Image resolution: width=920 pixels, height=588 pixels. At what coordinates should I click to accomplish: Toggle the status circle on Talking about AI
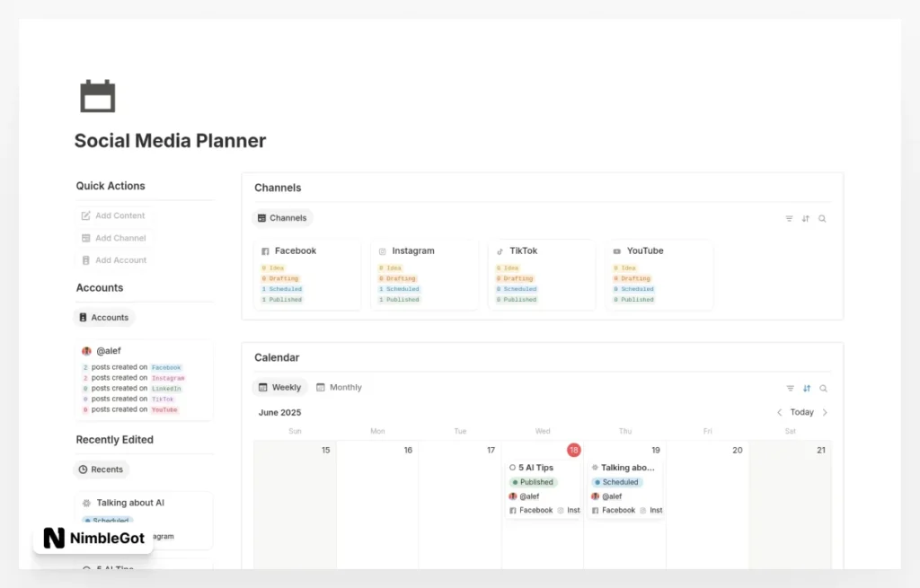tap(594, 468)
